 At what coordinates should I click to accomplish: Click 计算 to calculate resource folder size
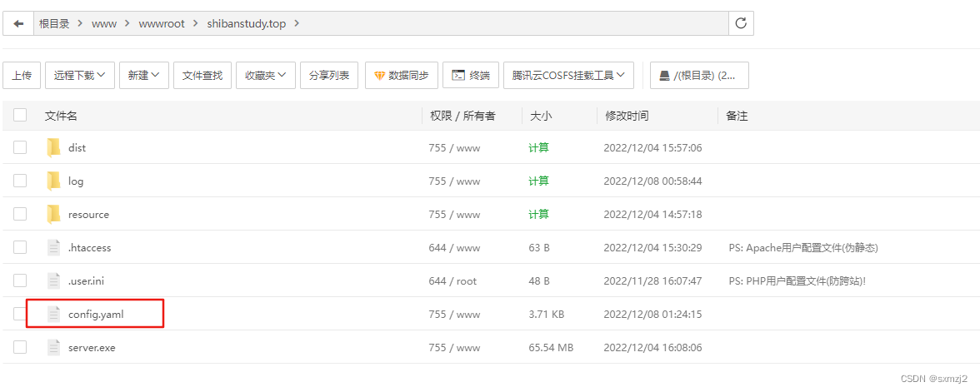tap(538, 214)
